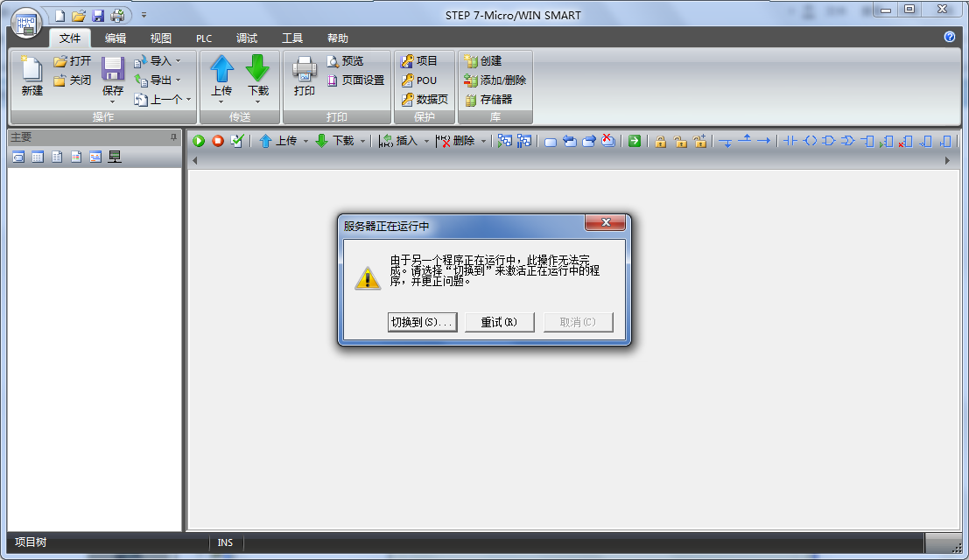Click the green RUN button in program toolbar

199,141
